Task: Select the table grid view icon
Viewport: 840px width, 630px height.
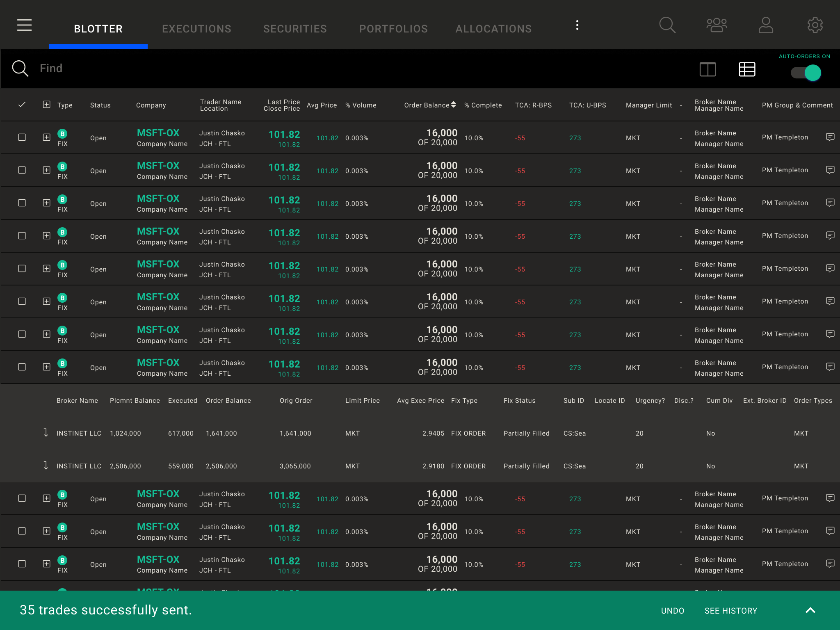Action: coord(747,69)
